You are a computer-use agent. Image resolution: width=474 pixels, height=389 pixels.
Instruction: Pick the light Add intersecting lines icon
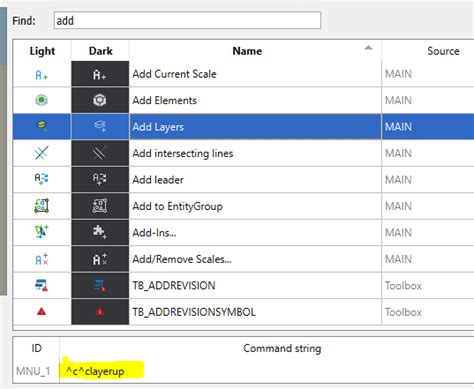click(42, 153)
